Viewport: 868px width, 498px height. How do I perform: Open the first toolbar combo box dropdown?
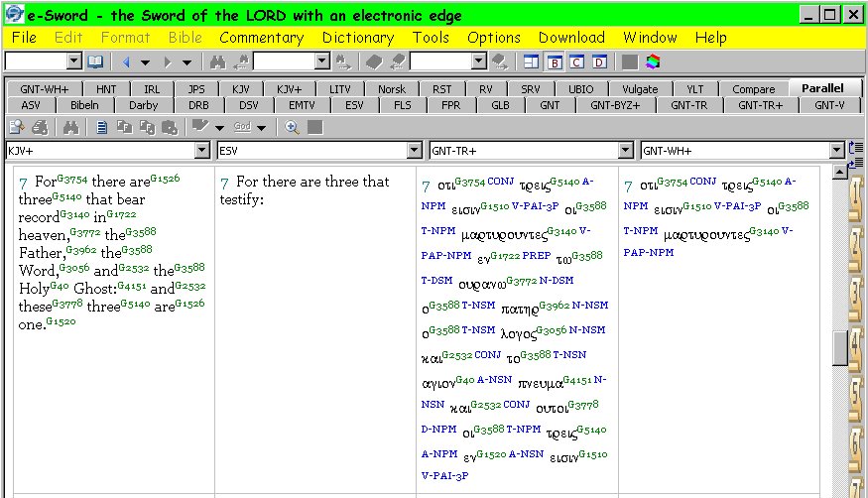[x=74, y=61]
